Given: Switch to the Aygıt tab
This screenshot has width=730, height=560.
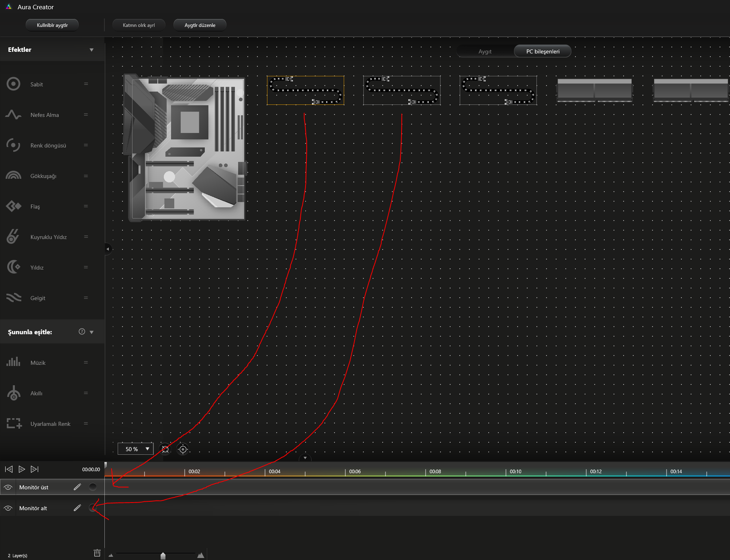Looking at the screenshot, I should [485, 51].
